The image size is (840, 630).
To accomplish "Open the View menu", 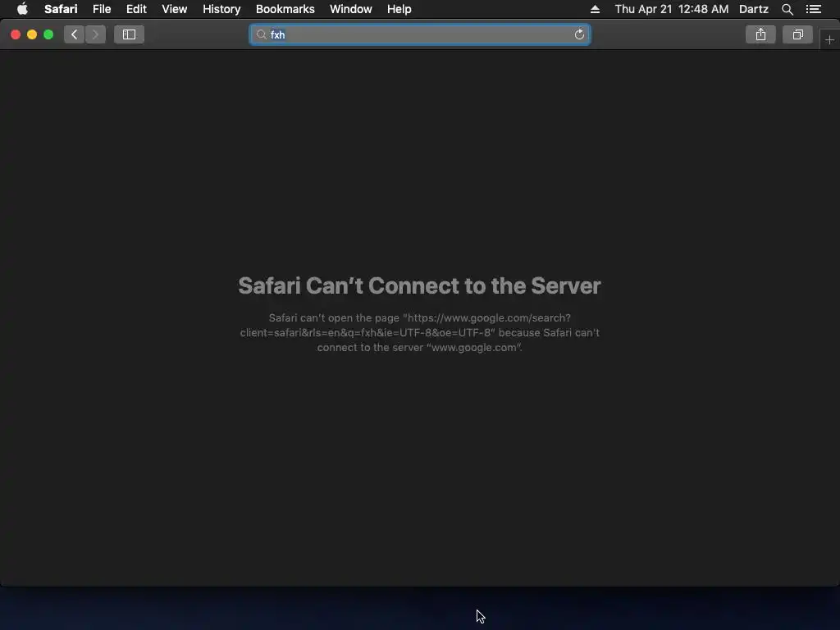I will (174, 9).
